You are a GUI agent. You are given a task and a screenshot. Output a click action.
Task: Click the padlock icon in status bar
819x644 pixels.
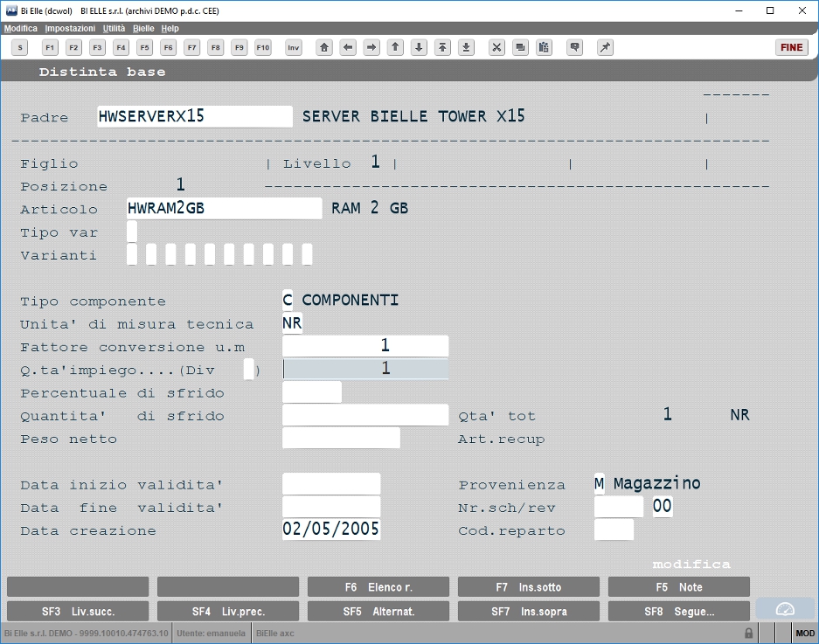pos(748,633)
